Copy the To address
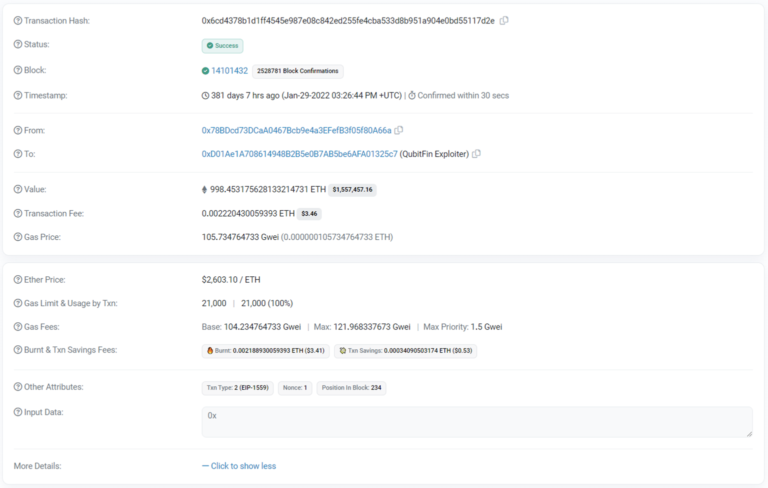Screen dimensions: 768x488 (x=476, y=154)
